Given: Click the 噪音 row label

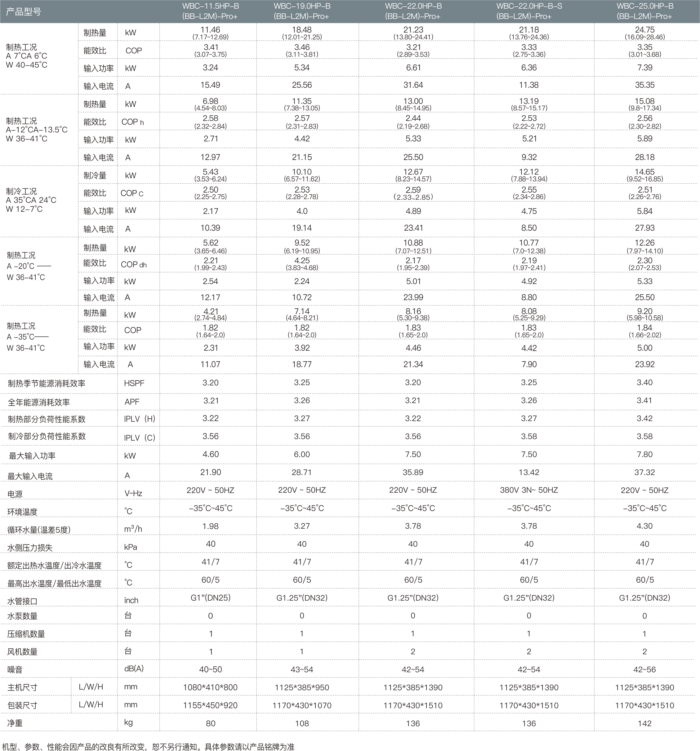Looking at the screenshot, I should pyautogui.click(x=15, y=670).
